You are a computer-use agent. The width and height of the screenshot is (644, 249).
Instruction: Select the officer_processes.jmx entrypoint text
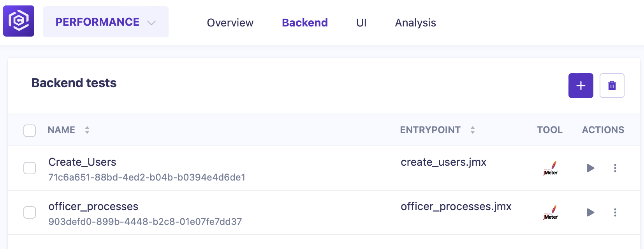456,207
